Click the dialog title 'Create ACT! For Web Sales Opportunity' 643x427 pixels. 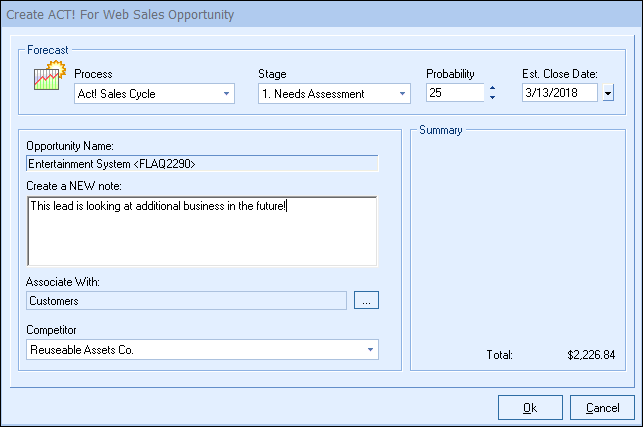(120, 14)
